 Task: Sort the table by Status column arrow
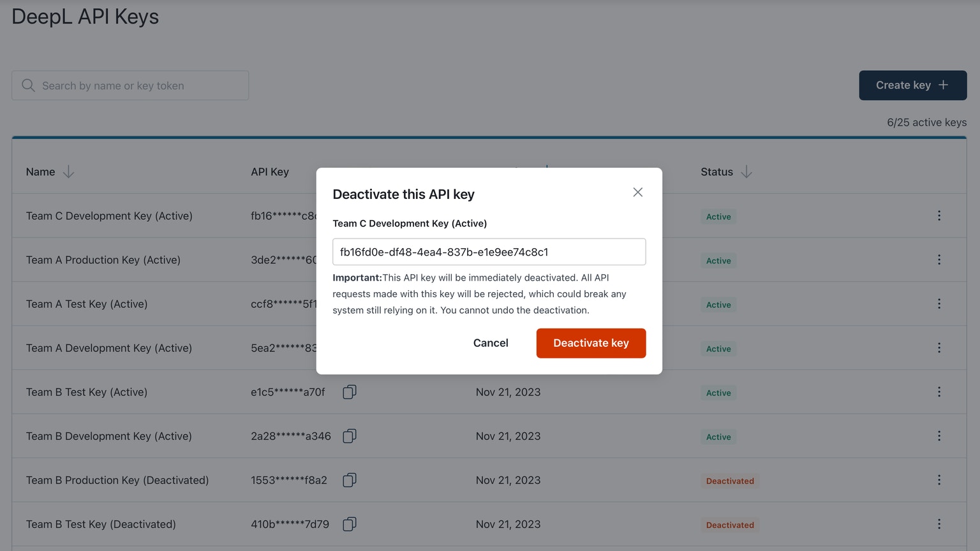[746, 172]
